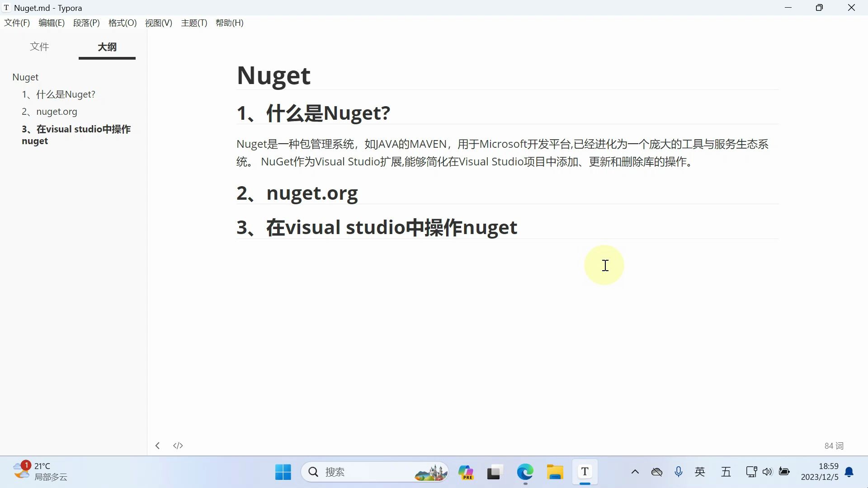Click the taskbar 搜索 search box
This screenshot has width=868, height=488.
(375, 472)
